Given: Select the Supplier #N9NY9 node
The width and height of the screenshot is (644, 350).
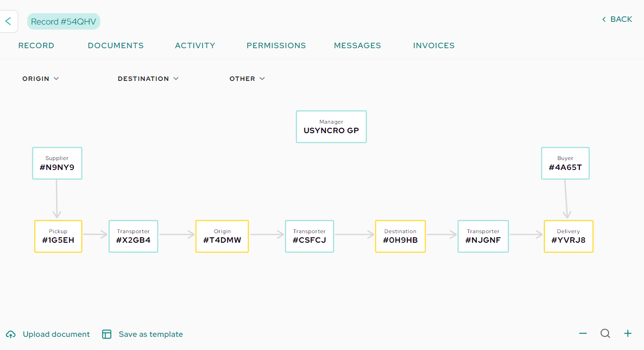Looking at the screenshot, I should coord(57,163).
